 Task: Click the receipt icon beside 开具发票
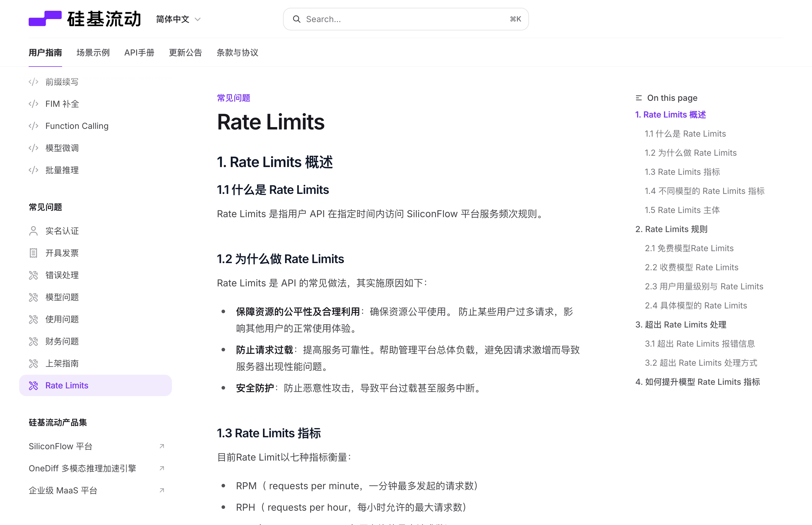tap(33, 253)
